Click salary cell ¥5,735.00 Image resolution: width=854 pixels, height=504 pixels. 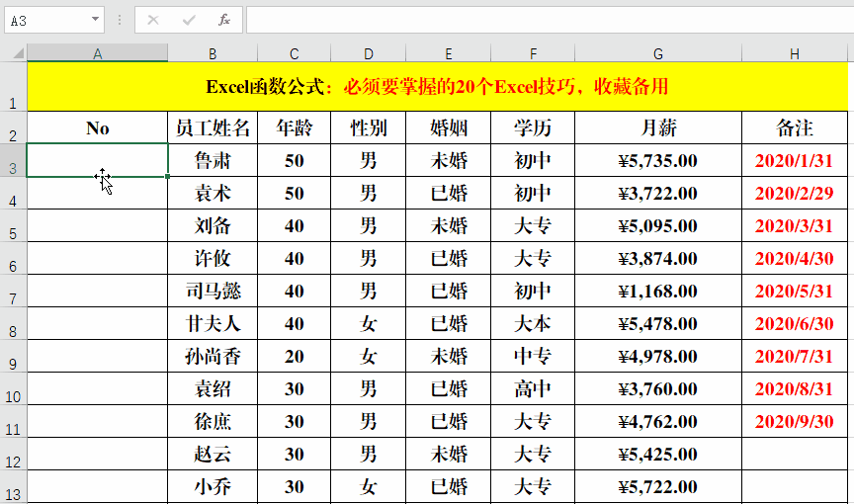pos(658,160)
